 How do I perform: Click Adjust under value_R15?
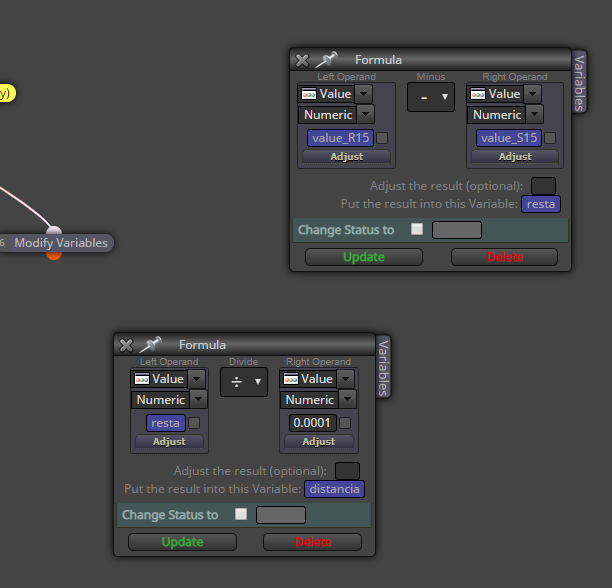[x=347, y=156]
